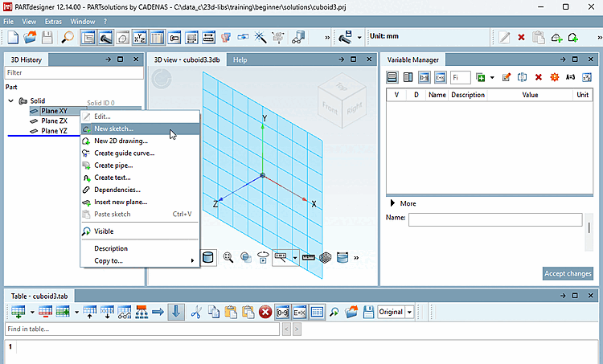603x364 pixels.
Task: Toggle the XYZ axes display button
Action: pos(140,38)
